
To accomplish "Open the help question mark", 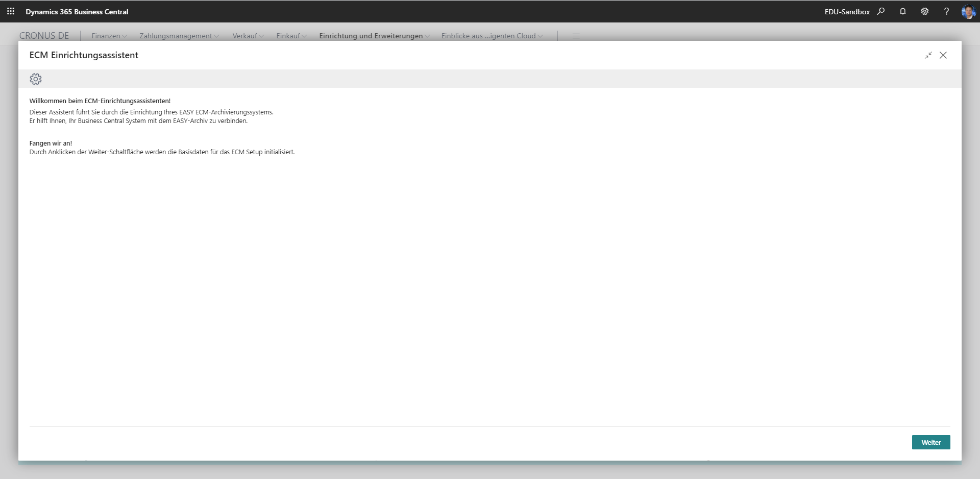I will click(946, 11).
